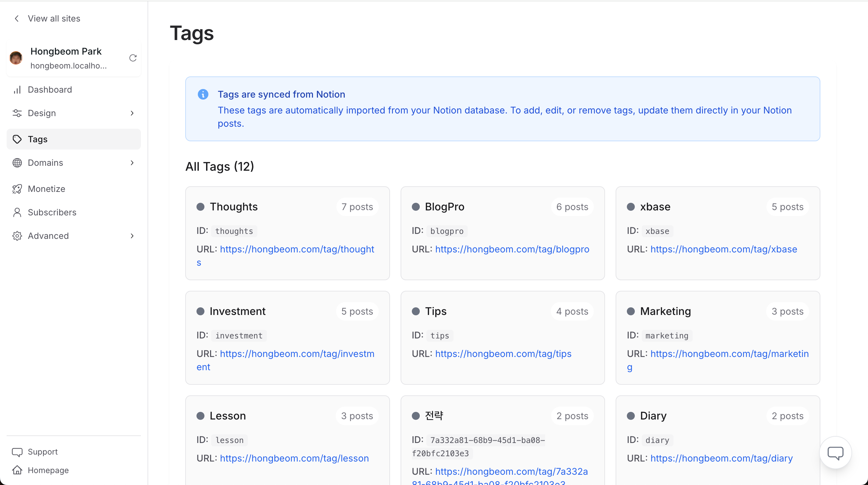Screen dimensions: 868x485
Task: Click the 3 posts badge on Marketing
Action: [788, 311]
